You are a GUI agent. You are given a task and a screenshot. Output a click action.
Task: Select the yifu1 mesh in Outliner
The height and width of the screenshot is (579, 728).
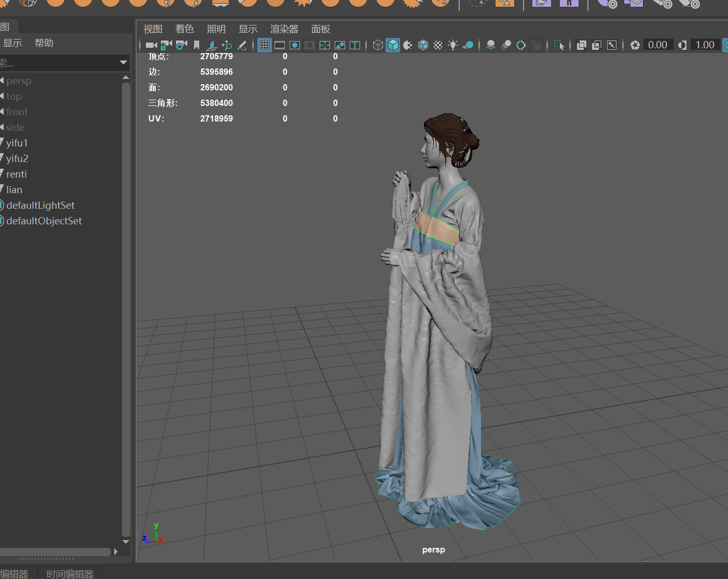click(x=17, y=143)
